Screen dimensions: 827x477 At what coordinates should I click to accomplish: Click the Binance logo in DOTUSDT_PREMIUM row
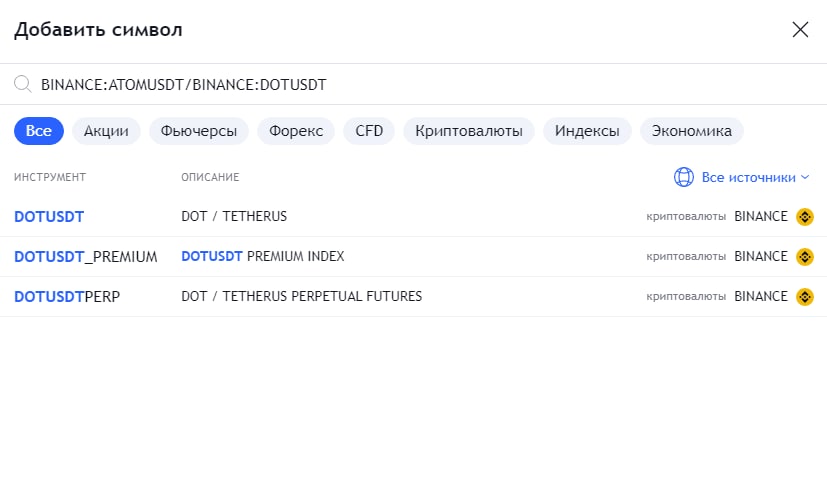click(x=804, y=257)
